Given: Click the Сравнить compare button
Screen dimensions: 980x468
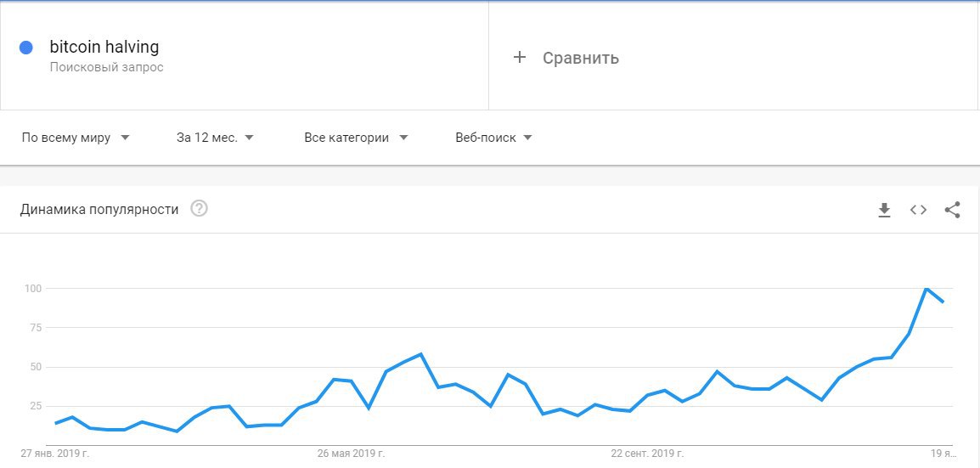Looking at the screenshot, I should (x=580, y=58).
